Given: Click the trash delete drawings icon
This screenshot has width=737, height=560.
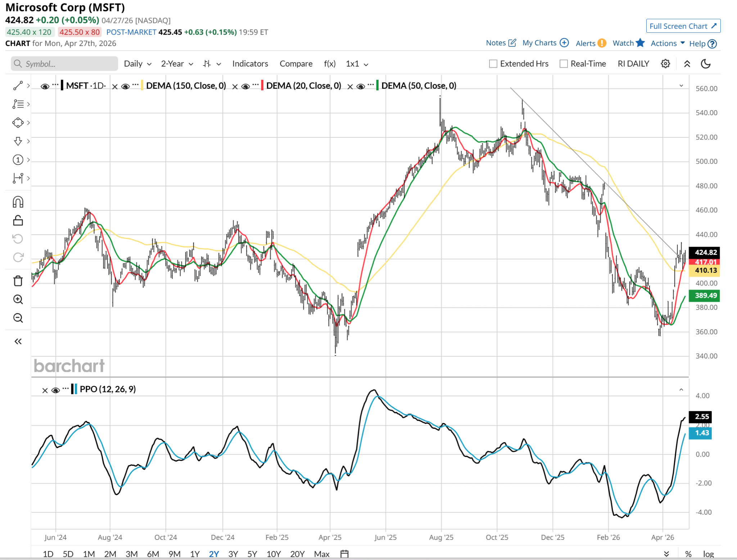Looking at the screenshot, I should point(18,281).
